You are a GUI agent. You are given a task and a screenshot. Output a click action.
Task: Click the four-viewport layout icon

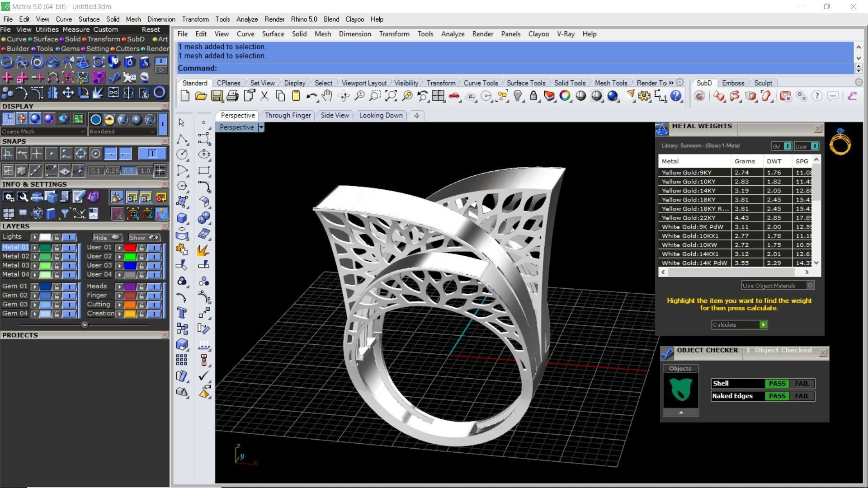(x=438, y=96)
